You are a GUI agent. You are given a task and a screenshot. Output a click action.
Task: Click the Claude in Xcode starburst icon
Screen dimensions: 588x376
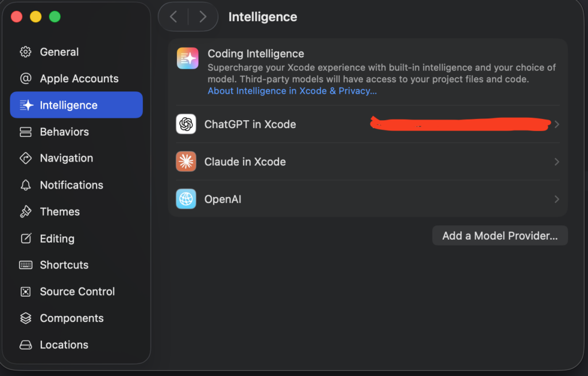[186, 162]
